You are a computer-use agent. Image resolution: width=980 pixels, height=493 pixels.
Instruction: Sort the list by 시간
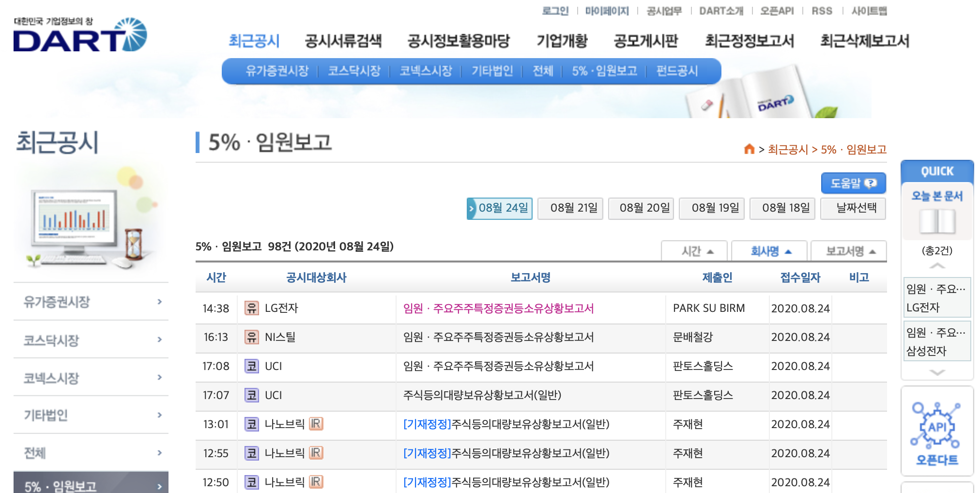coord(694,251)
